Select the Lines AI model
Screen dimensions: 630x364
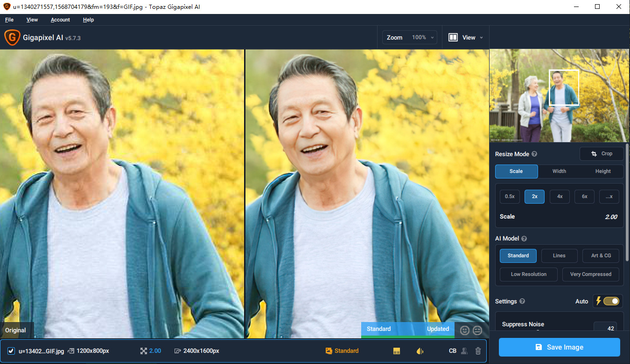[559, 256]
